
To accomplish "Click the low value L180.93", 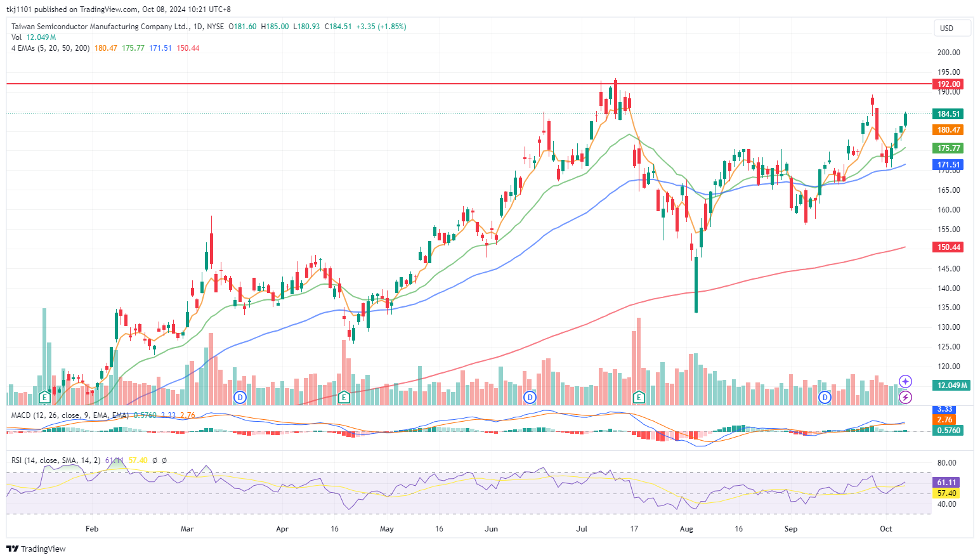I will tap(306, 27).
